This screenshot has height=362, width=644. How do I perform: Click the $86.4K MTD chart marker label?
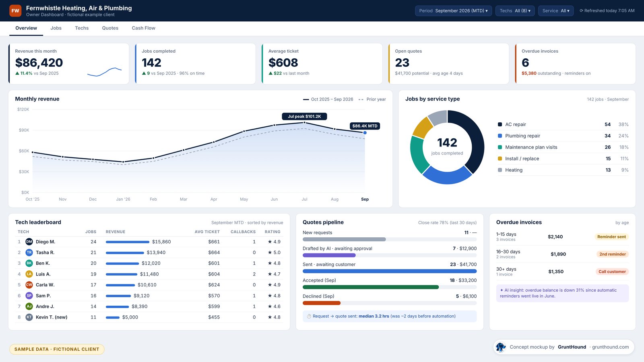pyautogui.click(x=365, y=126)
